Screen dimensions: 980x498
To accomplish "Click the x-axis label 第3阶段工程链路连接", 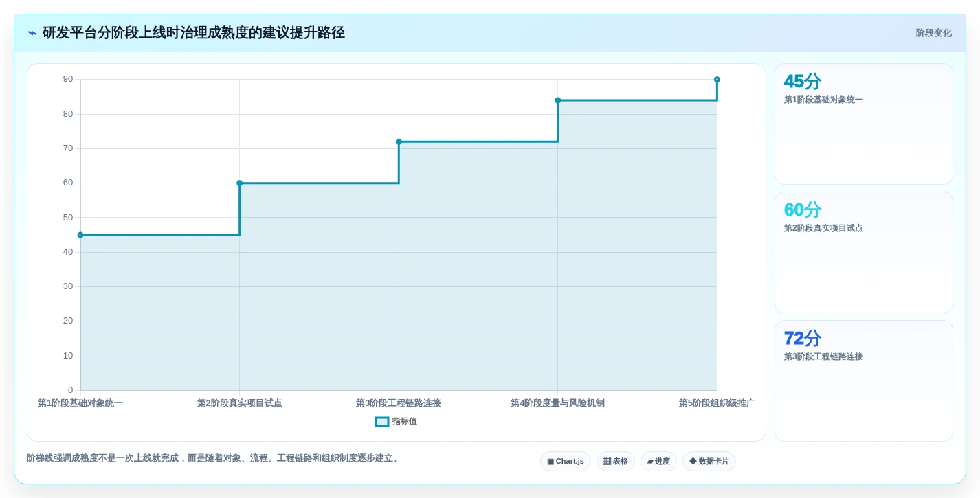I will point(399,403).
